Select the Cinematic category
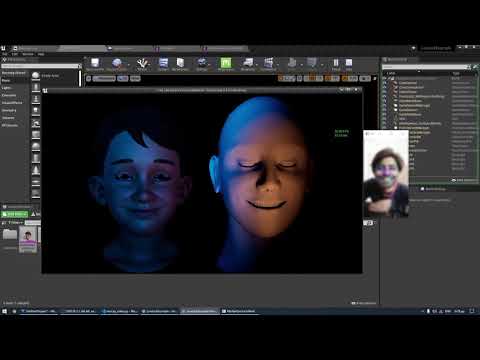 pyautogui.click(x=14, y=95)
